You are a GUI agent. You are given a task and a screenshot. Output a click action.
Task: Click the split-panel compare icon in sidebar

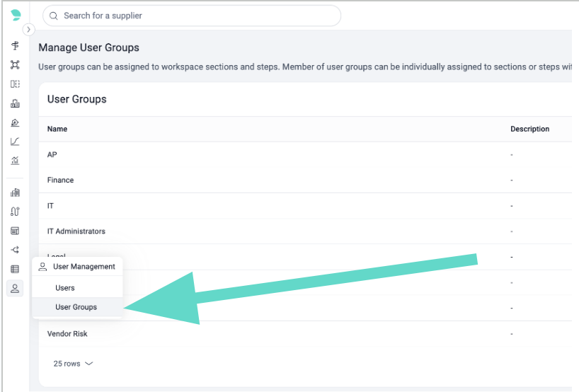[x=15, y=84]
